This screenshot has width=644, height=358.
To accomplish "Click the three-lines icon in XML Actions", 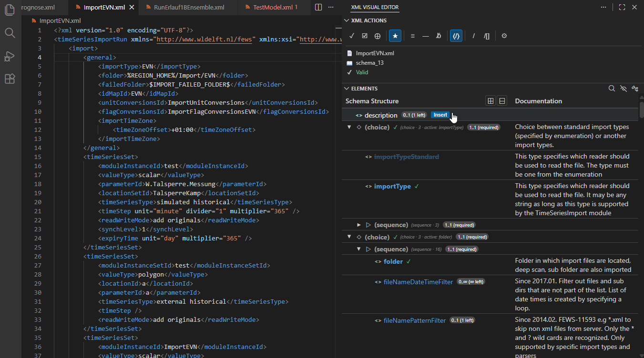I will click(x=413, y=36).
